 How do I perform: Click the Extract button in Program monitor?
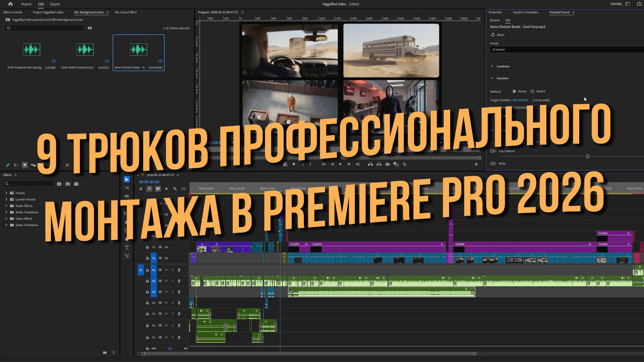[x=379, y=164]
